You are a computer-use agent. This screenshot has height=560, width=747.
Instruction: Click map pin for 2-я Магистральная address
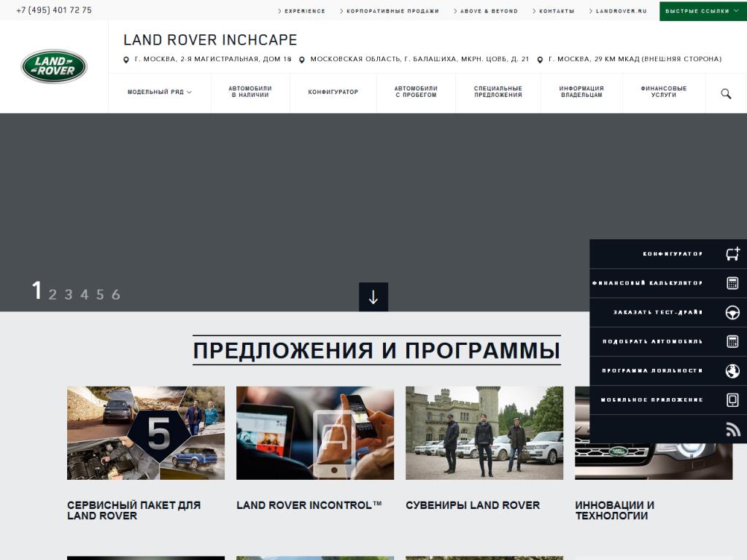click(126, 60)
